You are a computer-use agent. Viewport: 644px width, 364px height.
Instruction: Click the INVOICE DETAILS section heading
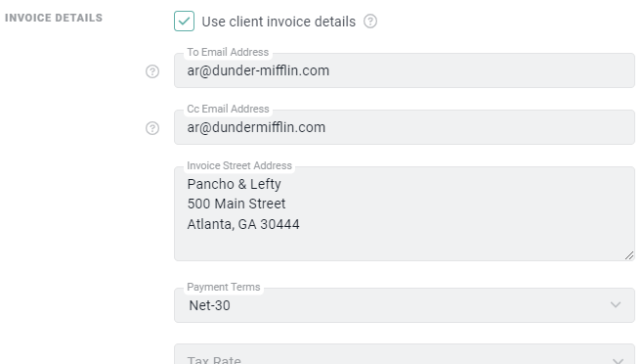click(x=54, y=18)
